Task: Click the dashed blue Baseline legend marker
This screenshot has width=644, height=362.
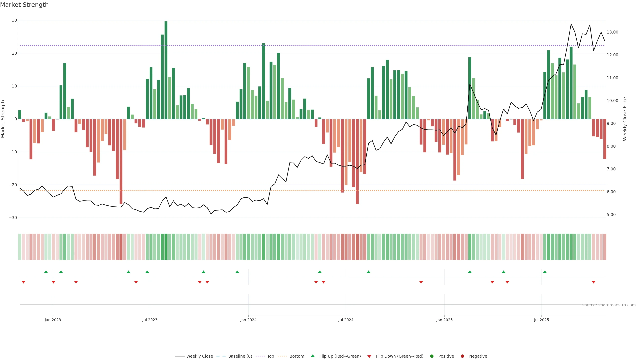Action: pos(221,356)
